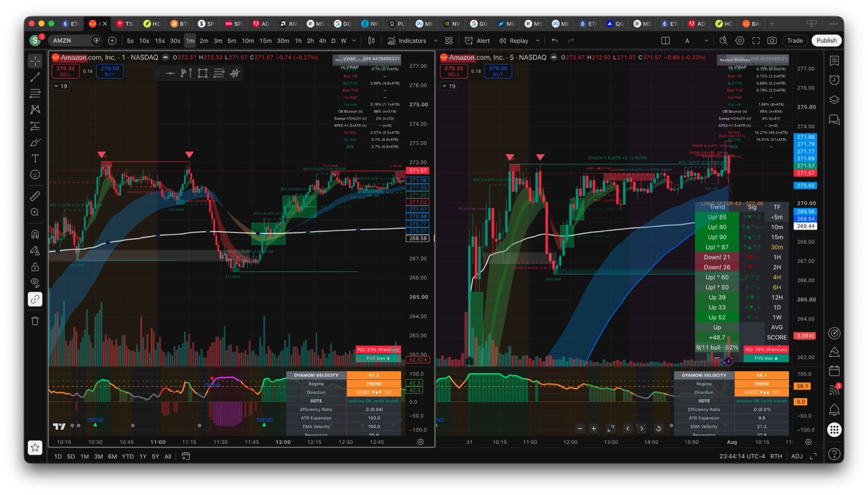Open the Fibonacci retracement tools
The height and width of the screenshot is (495, 868).
point(35,94)
